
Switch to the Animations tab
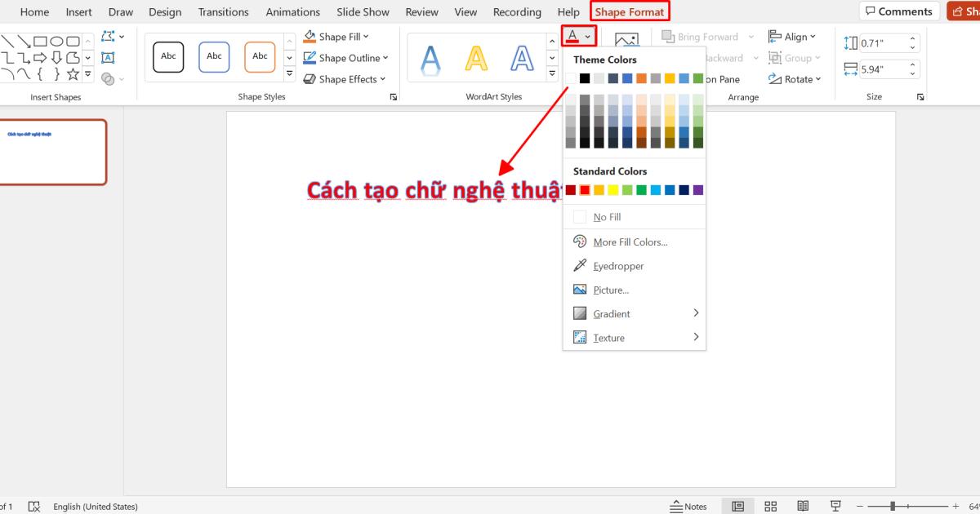click(292, 11)
